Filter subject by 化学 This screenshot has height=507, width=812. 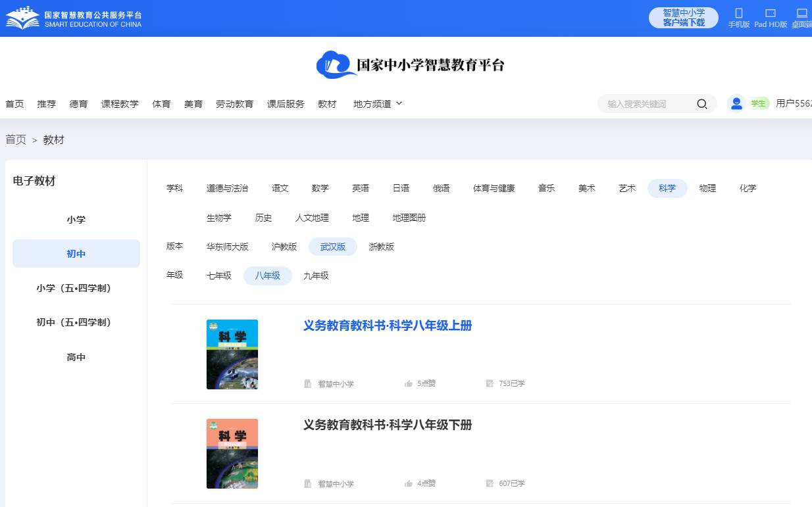(x=748, y=188)
